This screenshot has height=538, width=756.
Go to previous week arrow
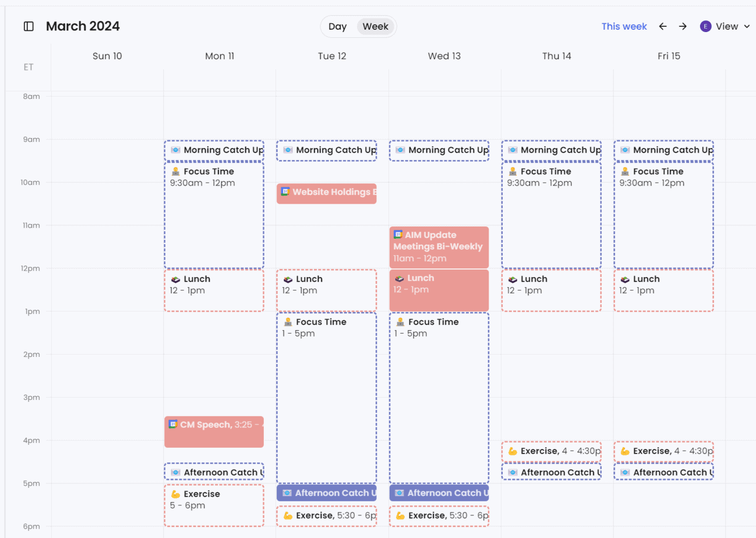663,26
